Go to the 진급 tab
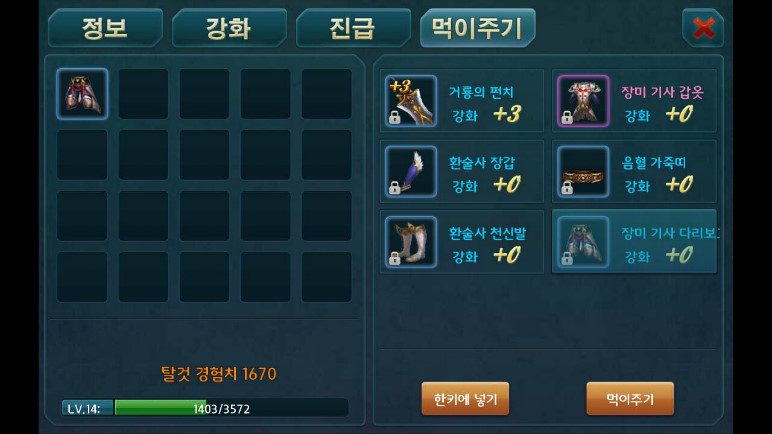Screen dimensions: 772x434 353,28
